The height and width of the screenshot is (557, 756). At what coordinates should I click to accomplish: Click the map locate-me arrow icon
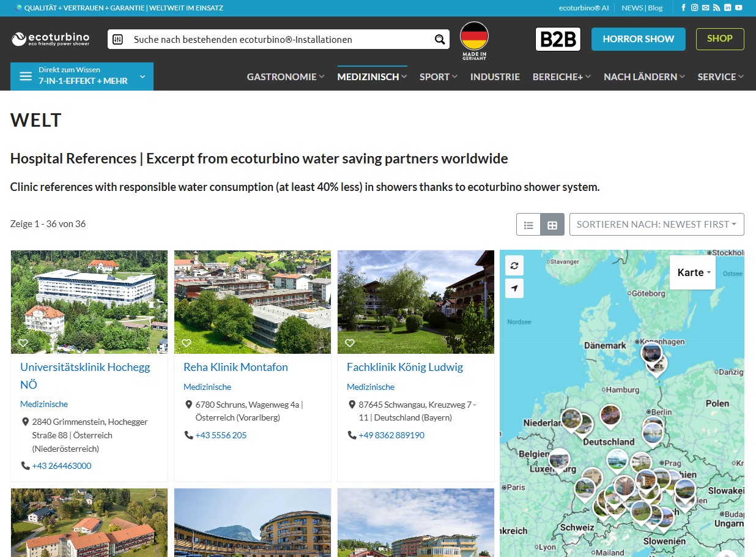pos(514,288)
